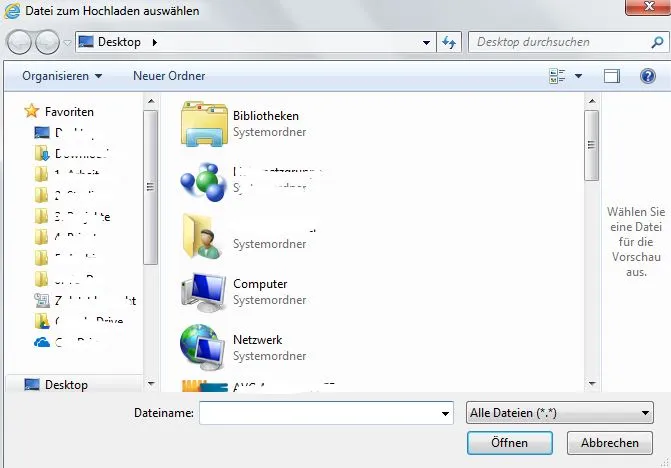The width and height of the screenshot is (671, 468).
Task: Click the Back navigation arrow button
Action: point(19,42)
